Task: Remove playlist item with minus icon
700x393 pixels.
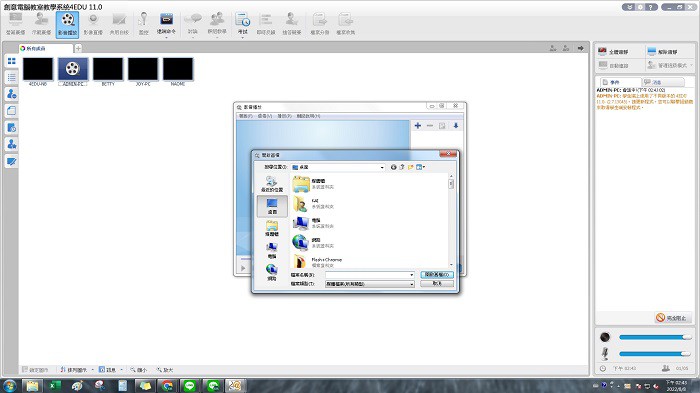Action: point(430,126)
